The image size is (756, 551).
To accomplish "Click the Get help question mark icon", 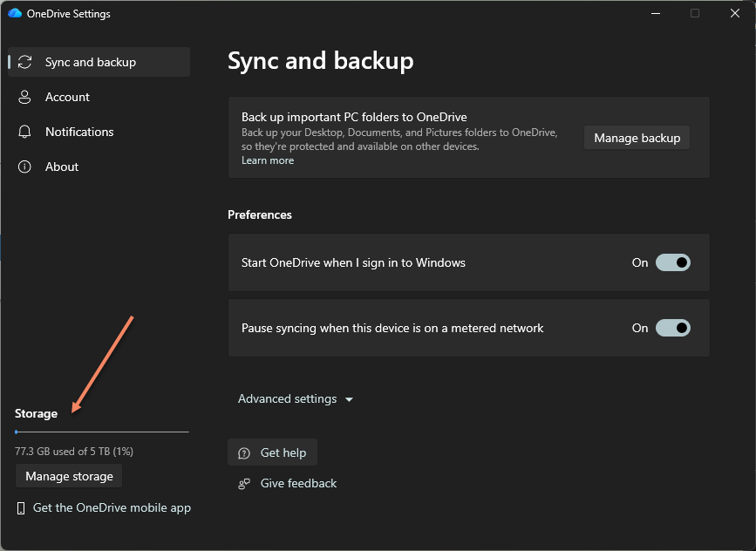I will [x=244, y=452].
